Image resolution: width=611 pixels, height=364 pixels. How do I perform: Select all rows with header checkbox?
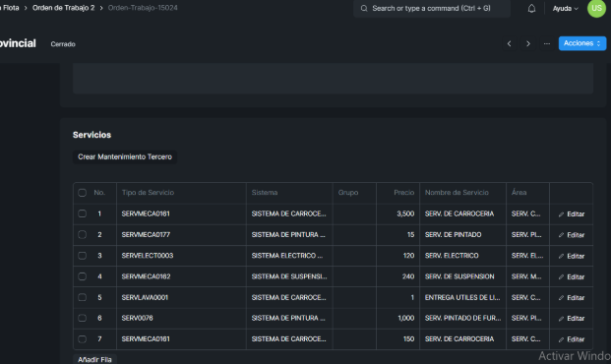tap(83, 193)
